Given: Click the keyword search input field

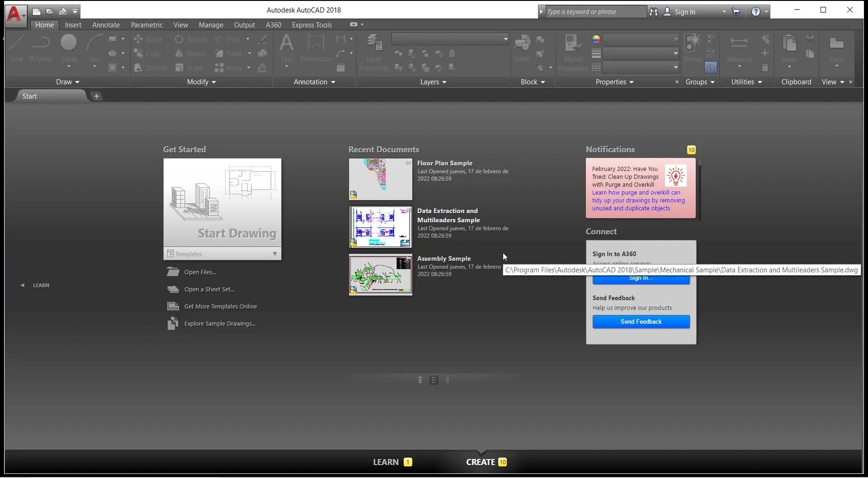Looking at the screenshot, I should coord(596,12).
